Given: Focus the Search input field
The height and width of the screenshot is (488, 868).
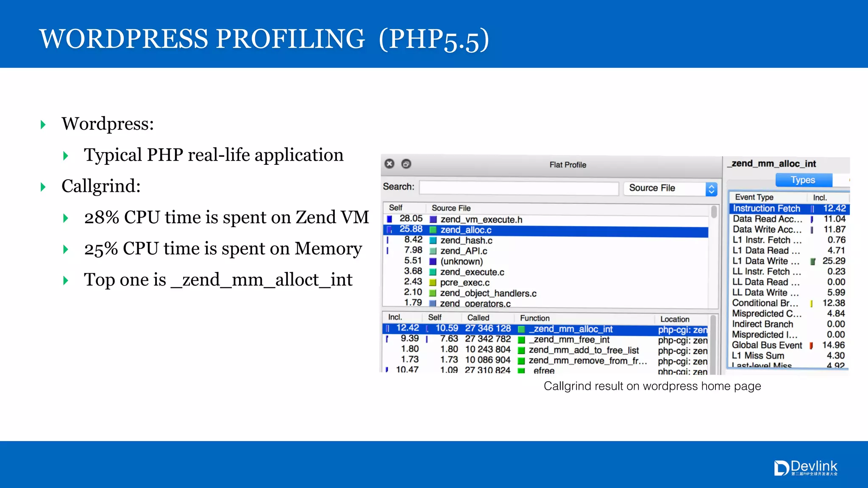Looking at the screenshot, I should [x=519, y=188].
